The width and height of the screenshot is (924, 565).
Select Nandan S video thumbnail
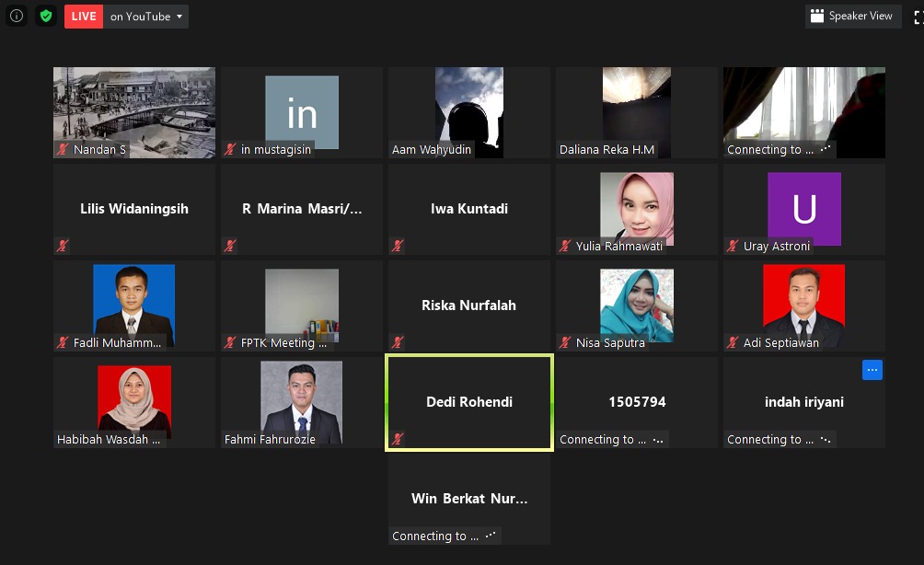click(134, 112)
